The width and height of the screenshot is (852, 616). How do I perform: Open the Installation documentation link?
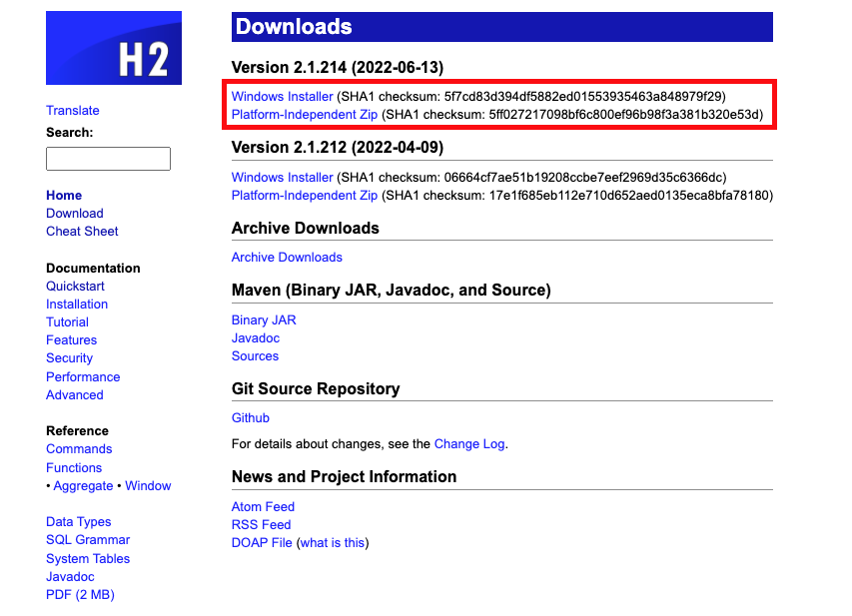[x=77, y=304]
